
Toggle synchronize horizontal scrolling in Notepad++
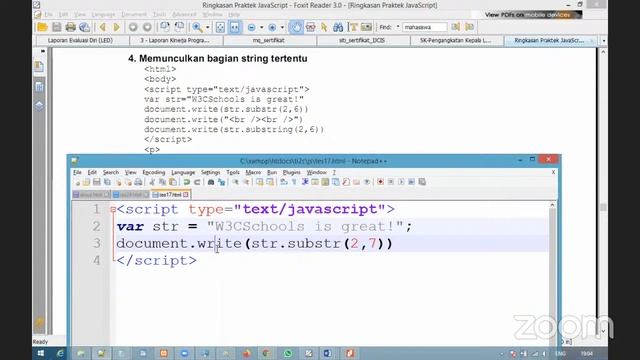point(270,182)
